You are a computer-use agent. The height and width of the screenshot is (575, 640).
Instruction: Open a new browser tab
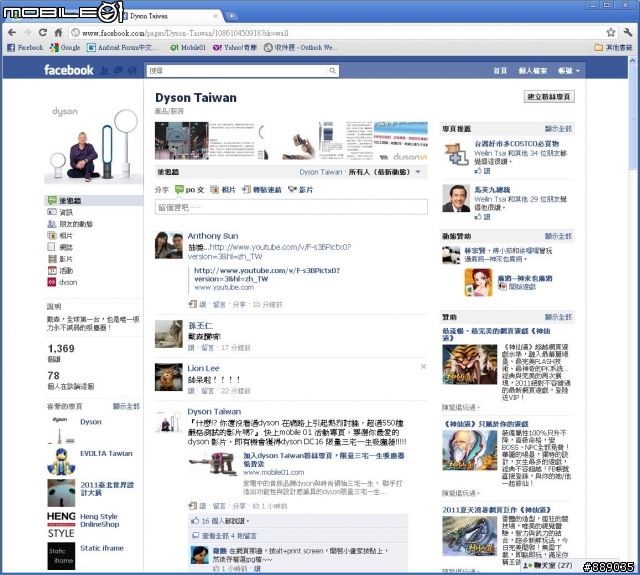pyautogui.click(x=231, y=16)
